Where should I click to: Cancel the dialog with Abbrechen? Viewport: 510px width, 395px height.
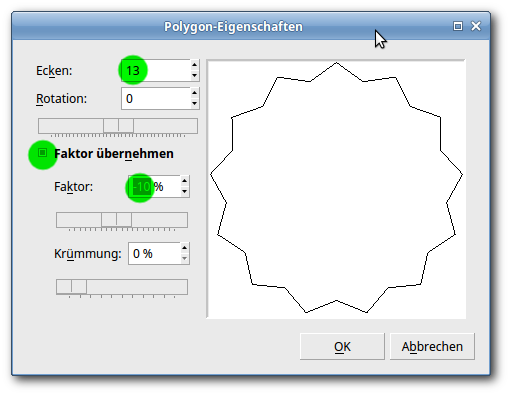(x=432, y=346)
